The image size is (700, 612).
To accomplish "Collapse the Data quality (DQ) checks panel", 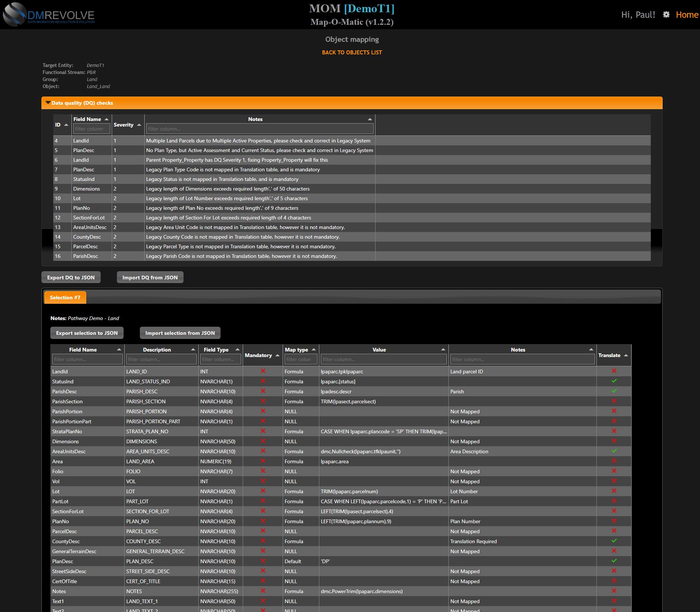I will (x=48, y=103).
